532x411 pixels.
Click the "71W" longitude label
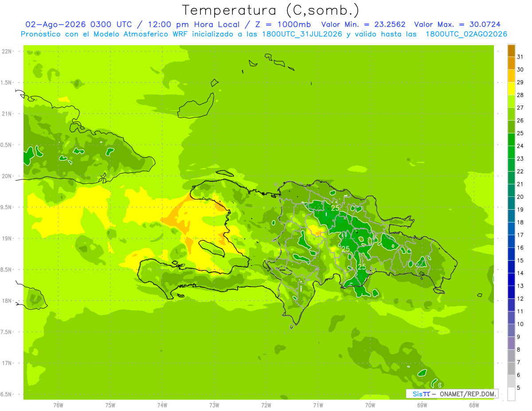click(318, 405)
